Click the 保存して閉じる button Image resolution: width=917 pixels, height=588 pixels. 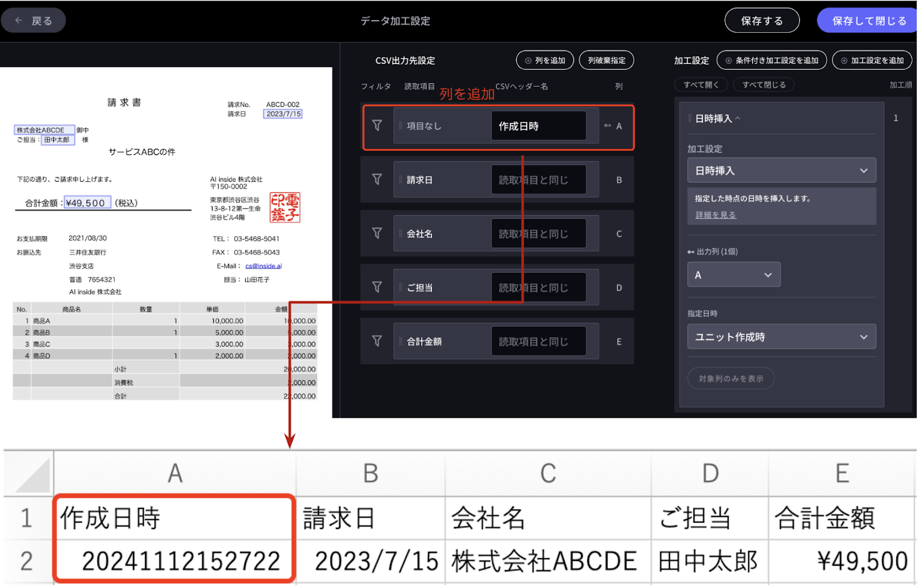pyautogui.click(x=868, y=21)
